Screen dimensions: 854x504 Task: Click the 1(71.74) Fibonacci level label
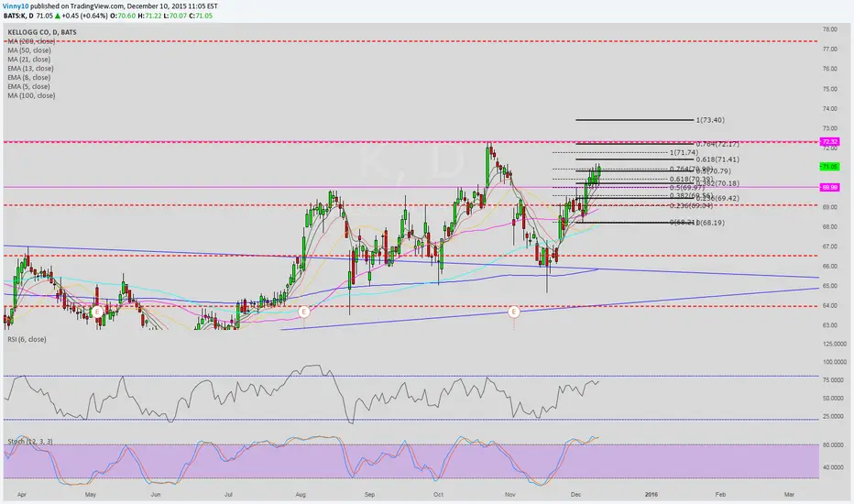point(684,153)
